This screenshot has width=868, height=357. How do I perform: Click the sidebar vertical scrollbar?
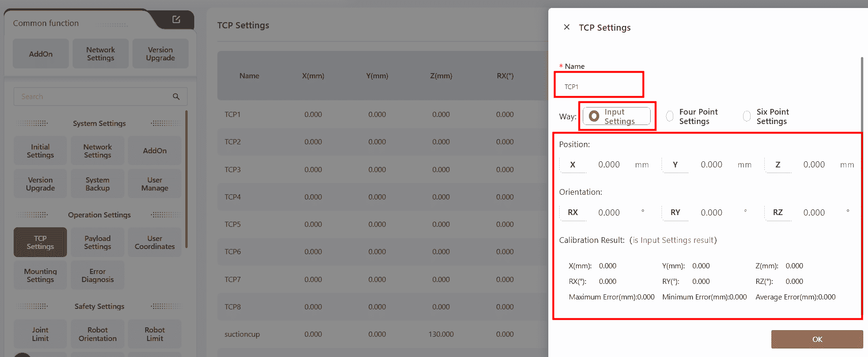(x=187, y=179)
